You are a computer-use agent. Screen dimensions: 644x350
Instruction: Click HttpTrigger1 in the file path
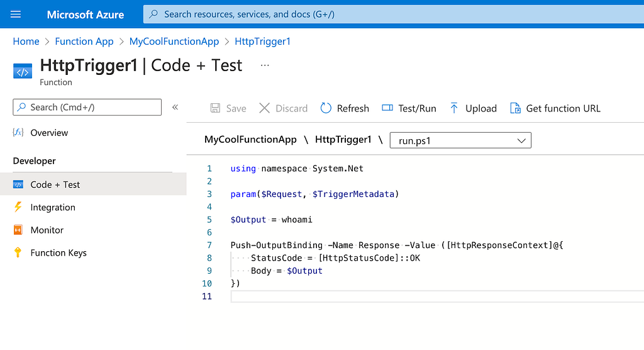point(343,140)
